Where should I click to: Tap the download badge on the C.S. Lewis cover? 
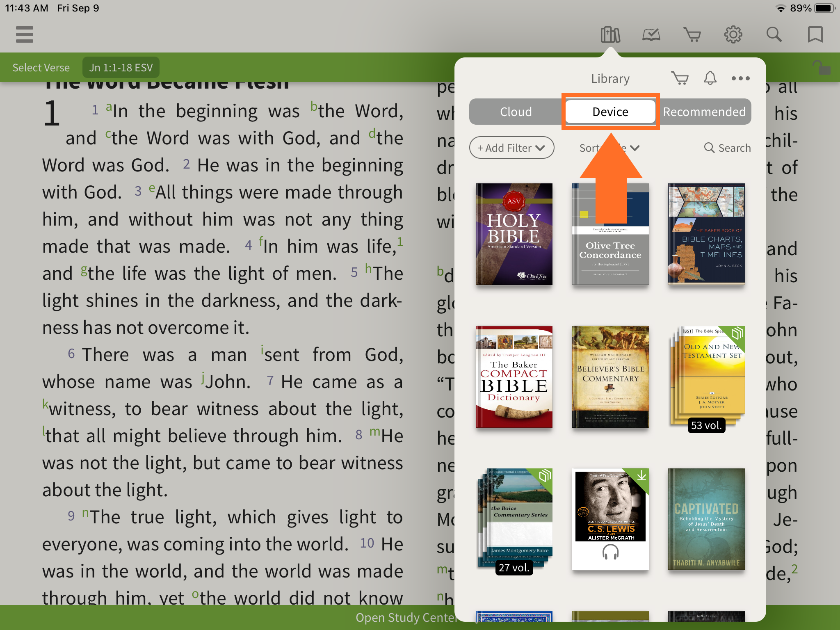(641, 476)
